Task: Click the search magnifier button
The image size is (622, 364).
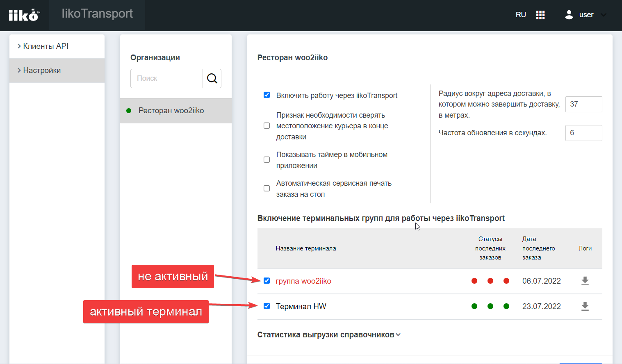Action: pyautogui.click(x=212, y=78)
